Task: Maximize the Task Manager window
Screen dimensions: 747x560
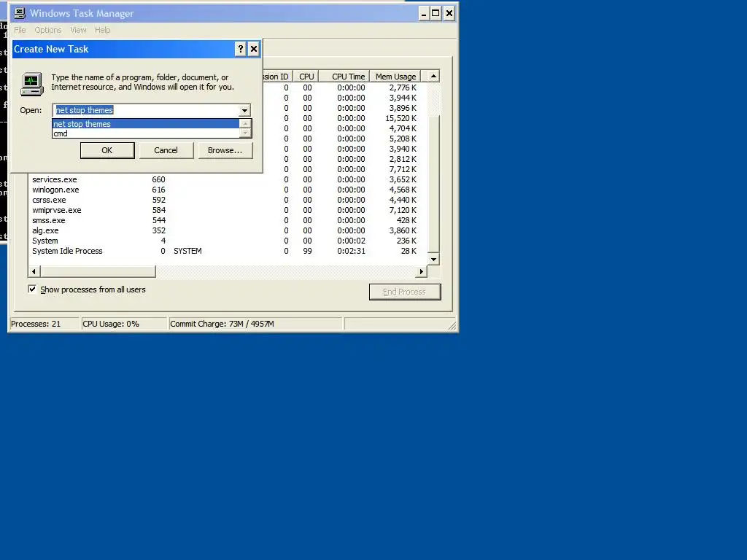Action: [x=436, y=13]
